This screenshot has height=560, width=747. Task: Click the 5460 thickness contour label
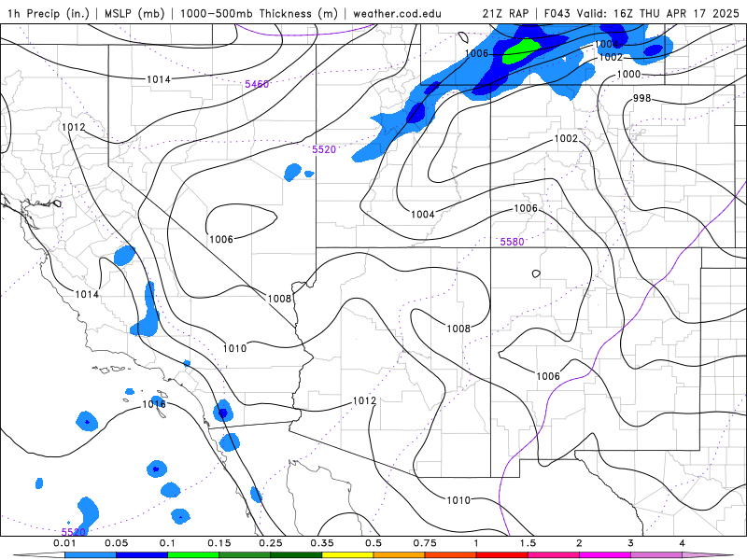tap(257, 84)
